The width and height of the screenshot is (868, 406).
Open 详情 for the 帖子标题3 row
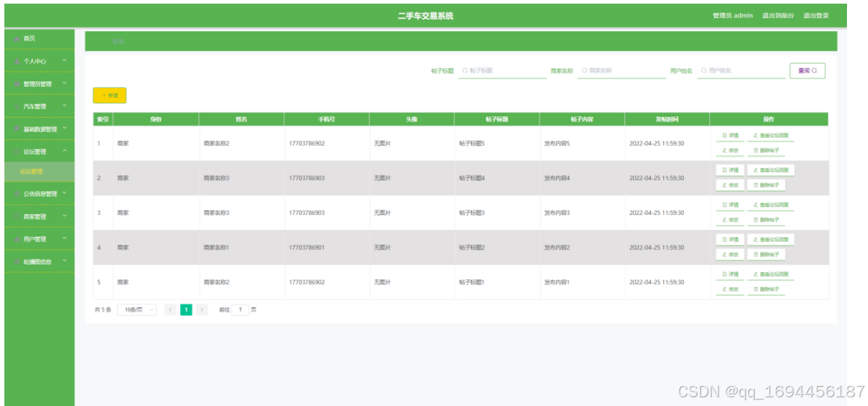coord(730,205)
